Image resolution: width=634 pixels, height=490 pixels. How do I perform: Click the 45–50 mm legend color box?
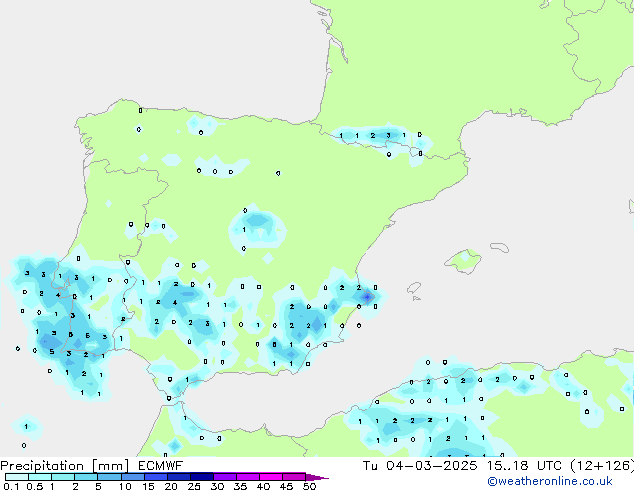294,477
